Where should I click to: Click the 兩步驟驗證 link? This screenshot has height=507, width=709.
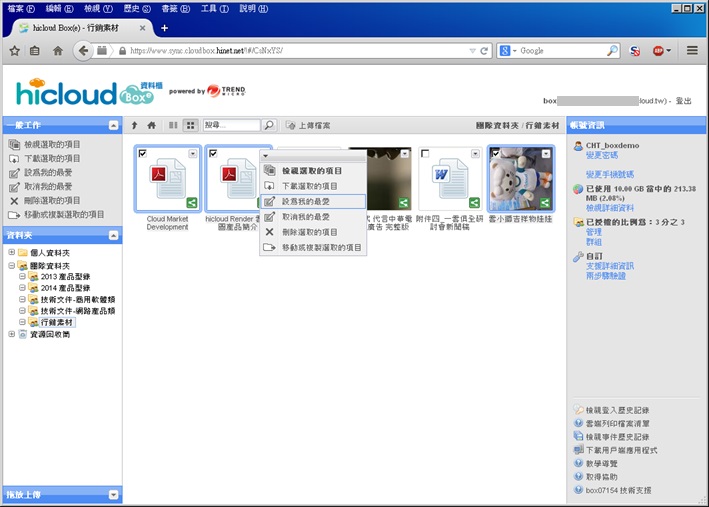[x=605, y=276]
